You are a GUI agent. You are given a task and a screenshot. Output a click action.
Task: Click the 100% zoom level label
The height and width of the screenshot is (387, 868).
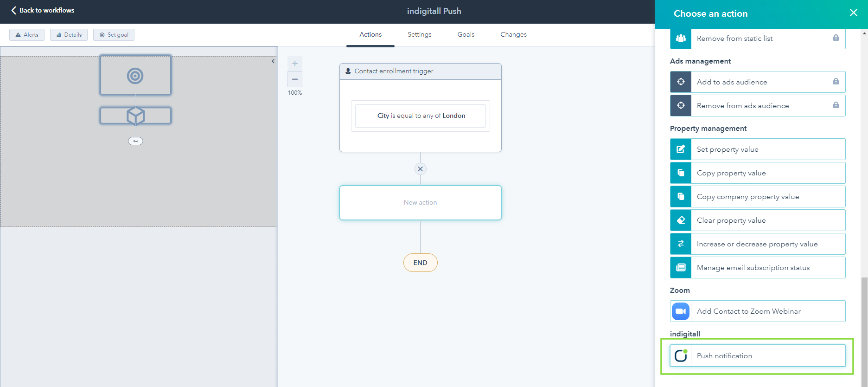coord(295,93)
